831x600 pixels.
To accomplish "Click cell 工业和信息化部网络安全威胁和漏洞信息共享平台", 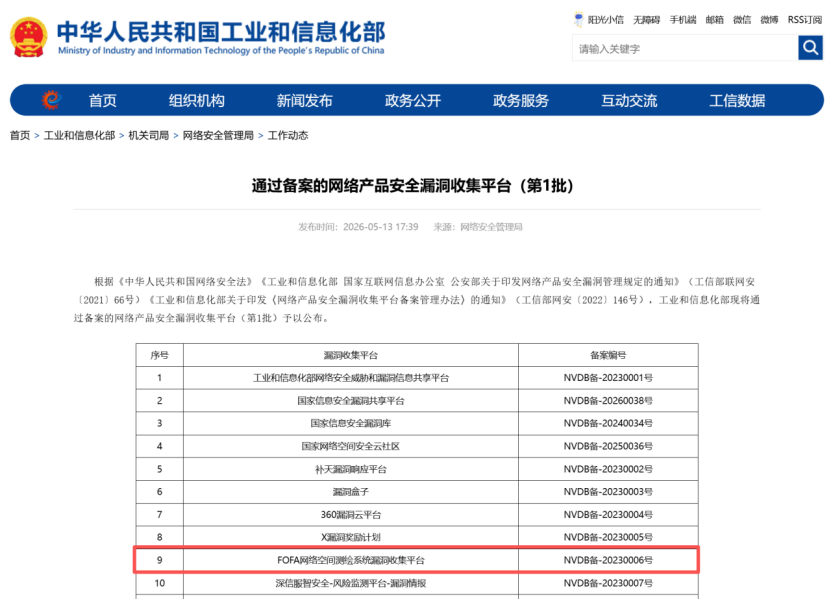I will tap(351, 378).
